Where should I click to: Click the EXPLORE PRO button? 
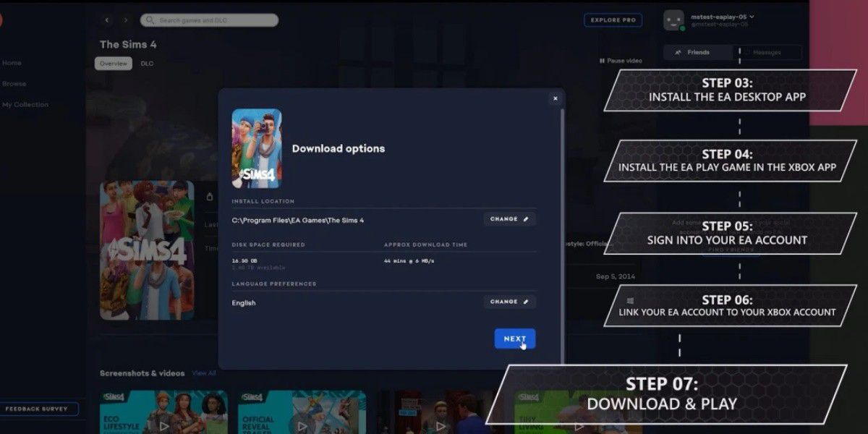pos(613,20)
